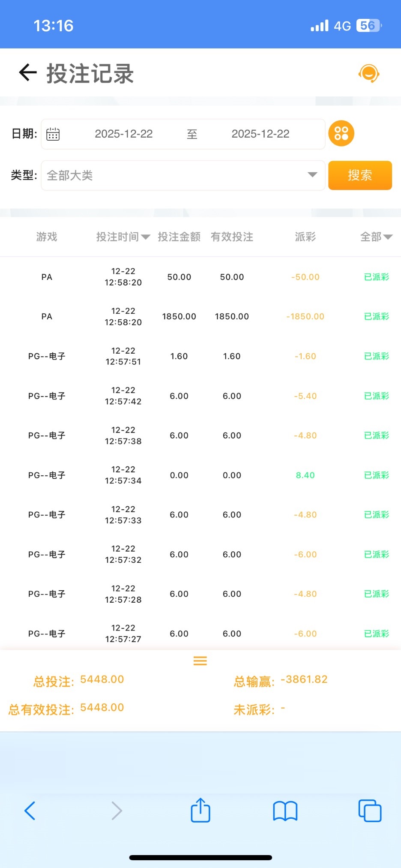Open the browser tabs overview icon
401x868 pixels.
(369, 811)
